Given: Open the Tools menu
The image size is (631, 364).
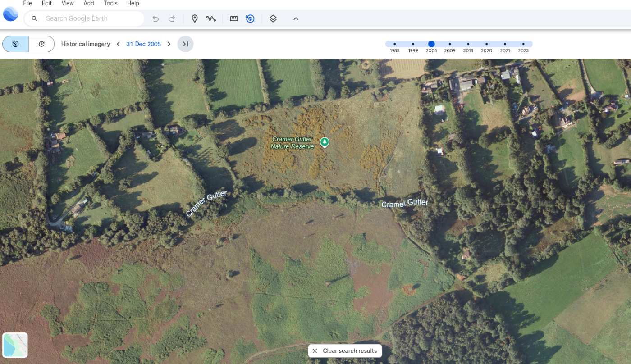Looking at the screenshot, I should pyautogui.click(x=110, y=3).
